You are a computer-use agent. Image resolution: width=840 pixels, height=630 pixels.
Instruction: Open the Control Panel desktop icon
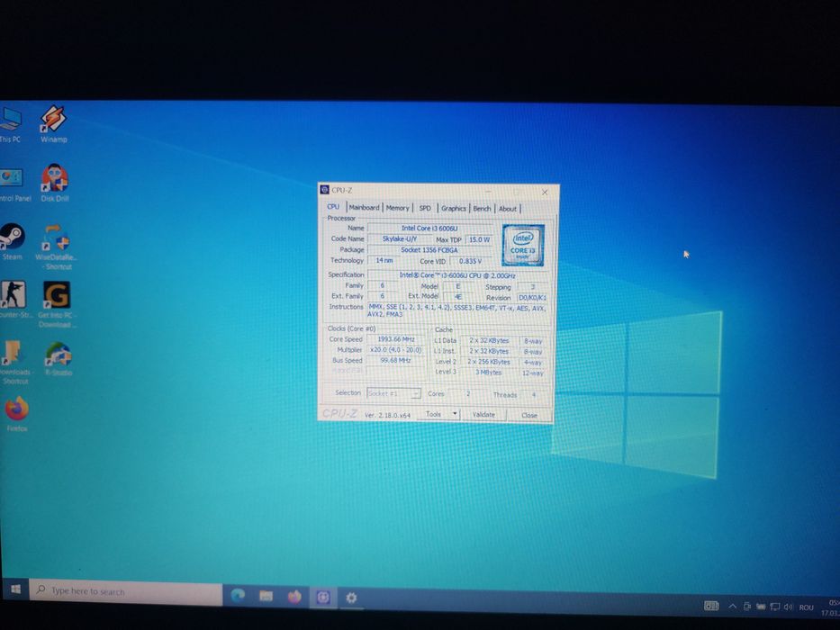pyautogui.click(x=13, y=184)
